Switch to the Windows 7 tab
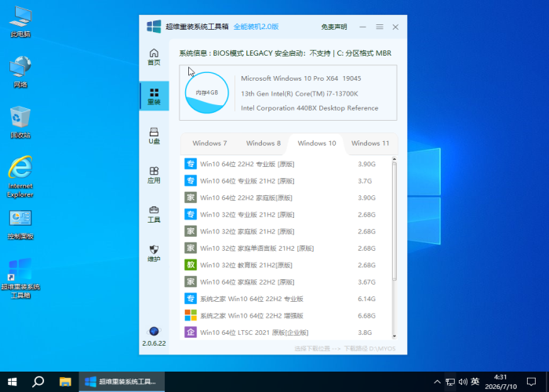 pos(209,143)
